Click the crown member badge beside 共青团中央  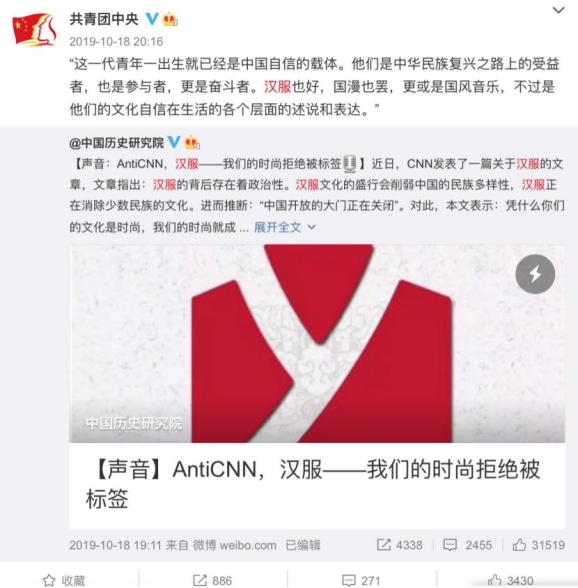click(170, 19)
